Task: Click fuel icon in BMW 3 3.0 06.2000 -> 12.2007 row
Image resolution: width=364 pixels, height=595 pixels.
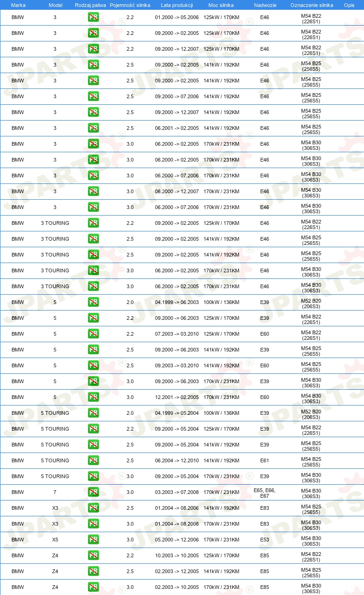Action: (93, 192)
